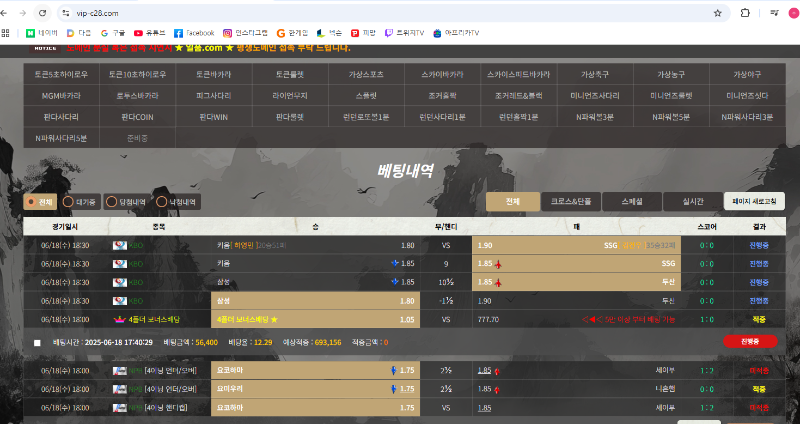The width and height of the screenshot is (800, 424).
Task: Open the browser profile avatar
Action: (x=794, y=13)
